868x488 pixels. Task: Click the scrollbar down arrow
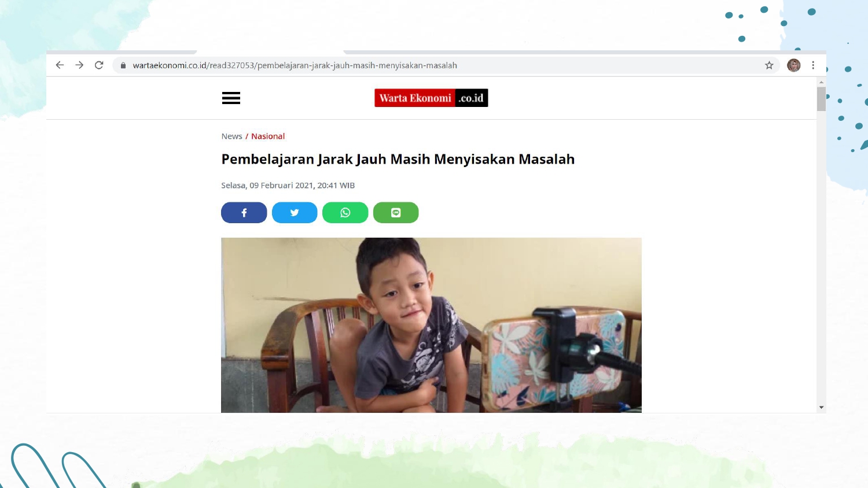[x=821, y=408]
